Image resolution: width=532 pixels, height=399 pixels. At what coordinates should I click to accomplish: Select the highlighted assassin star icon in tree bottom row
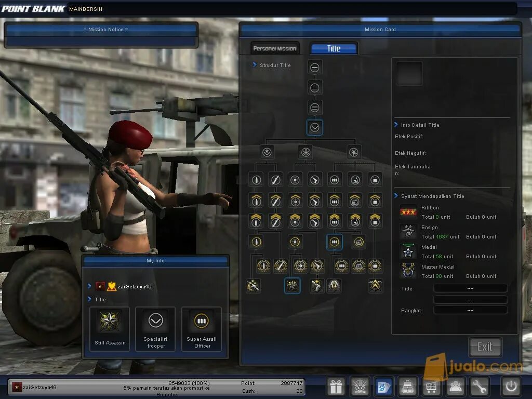click(292, 286)
